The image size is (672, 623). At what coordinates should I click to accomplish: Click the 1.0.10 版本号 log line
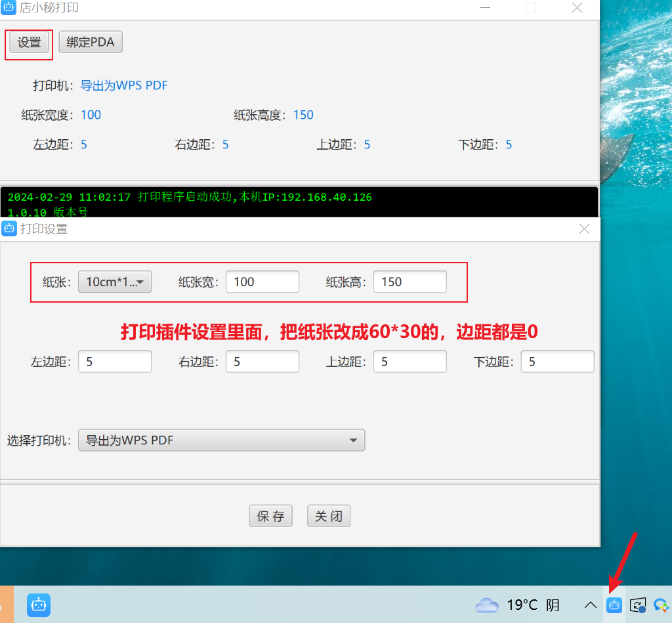47,212
